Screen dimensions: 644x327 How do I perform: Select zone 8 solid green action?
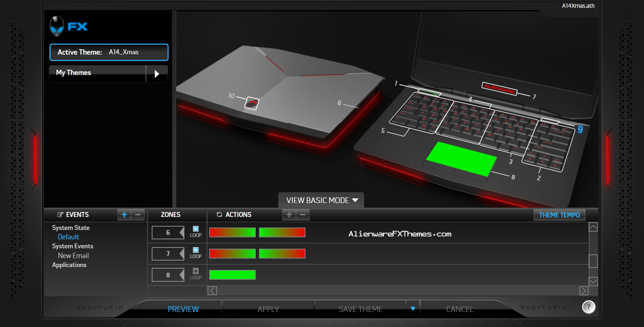[x=232, y=275]
